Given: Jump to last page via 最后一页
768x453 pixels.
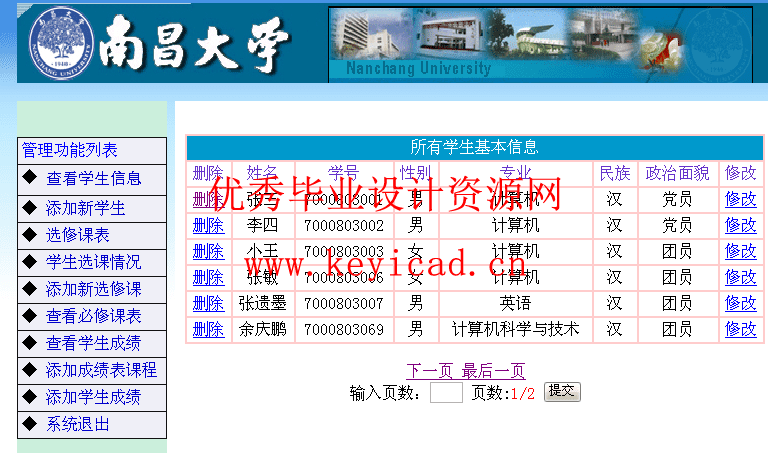Looking at the screenshot, I should (493, 371).
